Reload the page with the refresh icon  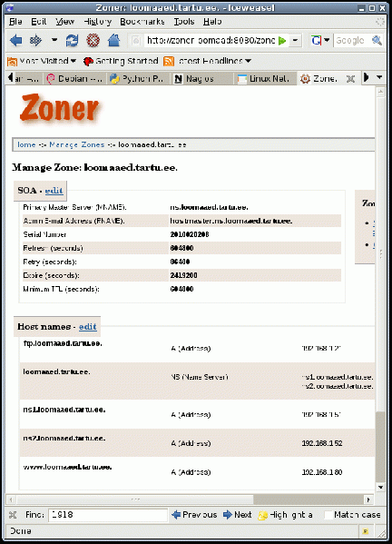(x=72, y=41)
